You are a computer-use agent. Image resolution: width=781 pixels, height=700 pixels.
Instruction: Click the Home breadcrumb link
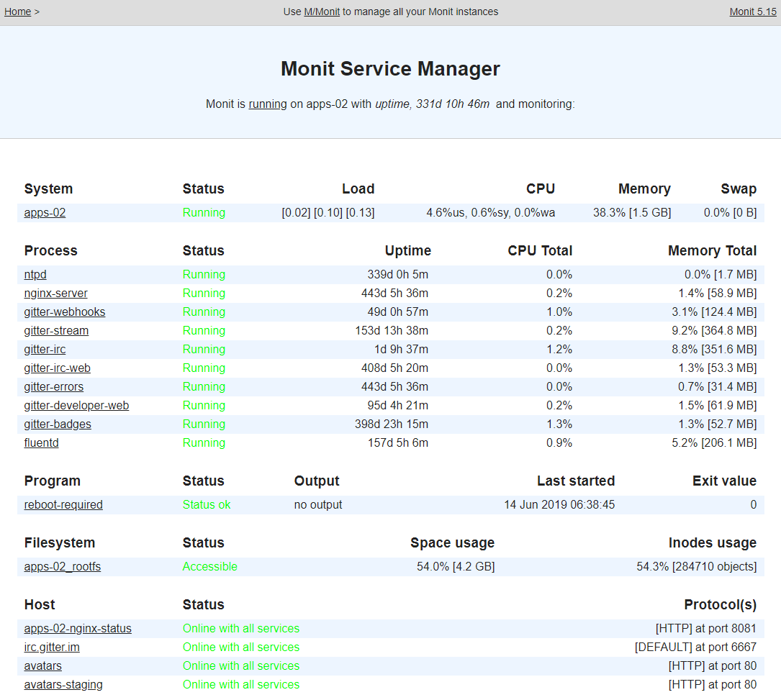[x=18, y=12]
